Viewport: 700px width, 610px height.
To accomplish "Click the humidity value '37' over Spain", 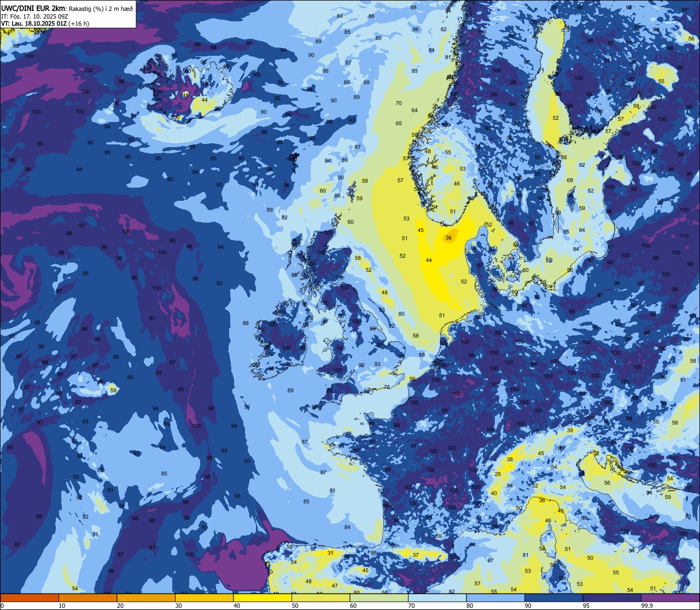I will click(416, 555).
